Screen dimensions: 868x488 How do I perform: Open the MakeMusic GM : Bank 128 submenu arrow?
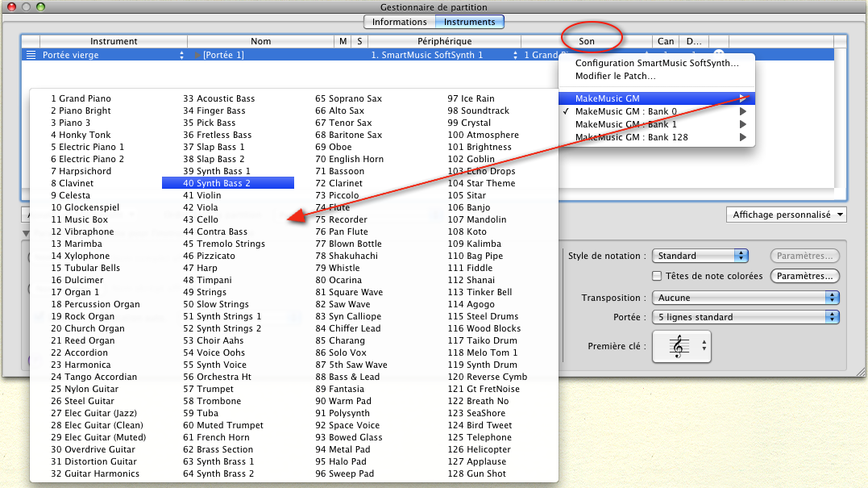pos(742,138)
